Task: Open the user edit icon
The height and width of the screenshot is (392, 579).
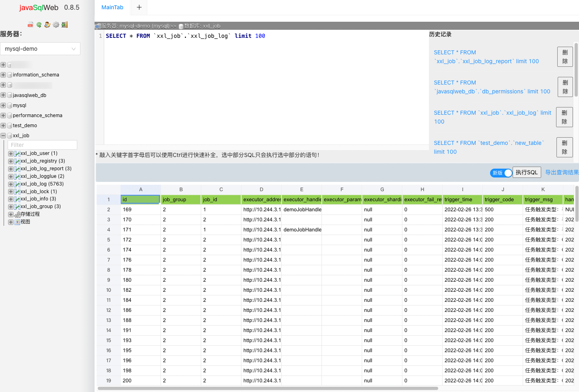Action: (x=47, y=25)
